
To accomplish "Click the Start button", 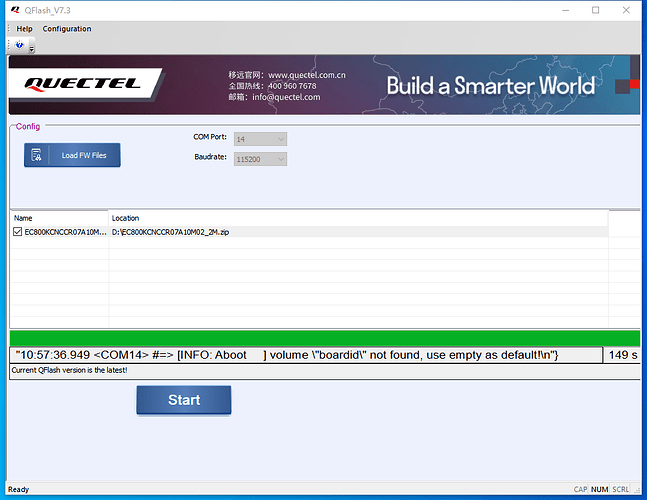I will (184, 400).
